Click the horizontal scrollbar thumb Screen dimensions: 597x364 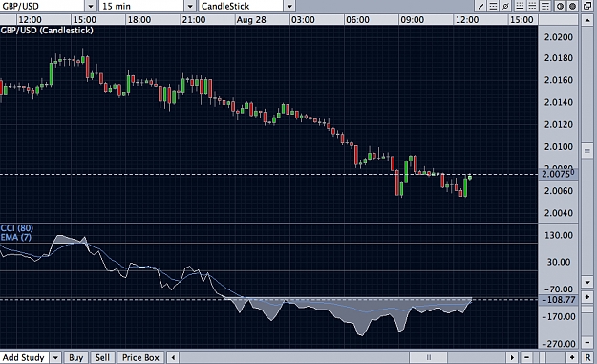428,357
